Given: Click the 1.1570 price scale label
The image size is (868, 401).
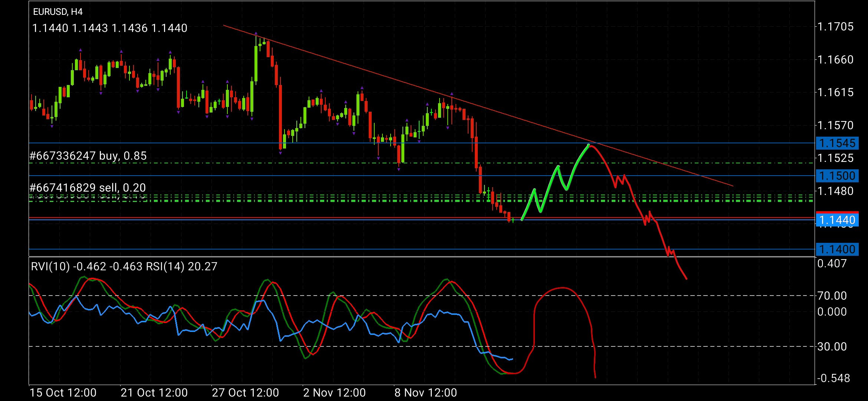Looking at the screenshot, I should pyautogui.click(x=835, y=125).
